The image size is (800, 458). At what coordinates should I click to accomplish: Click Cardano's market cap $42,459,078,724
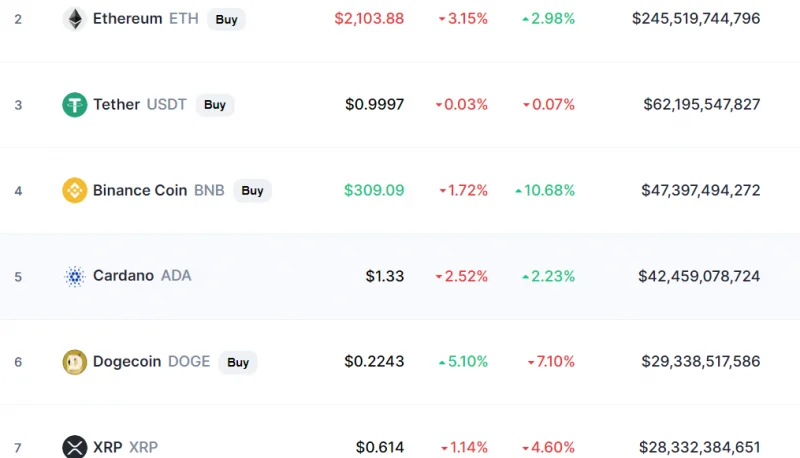699,276
